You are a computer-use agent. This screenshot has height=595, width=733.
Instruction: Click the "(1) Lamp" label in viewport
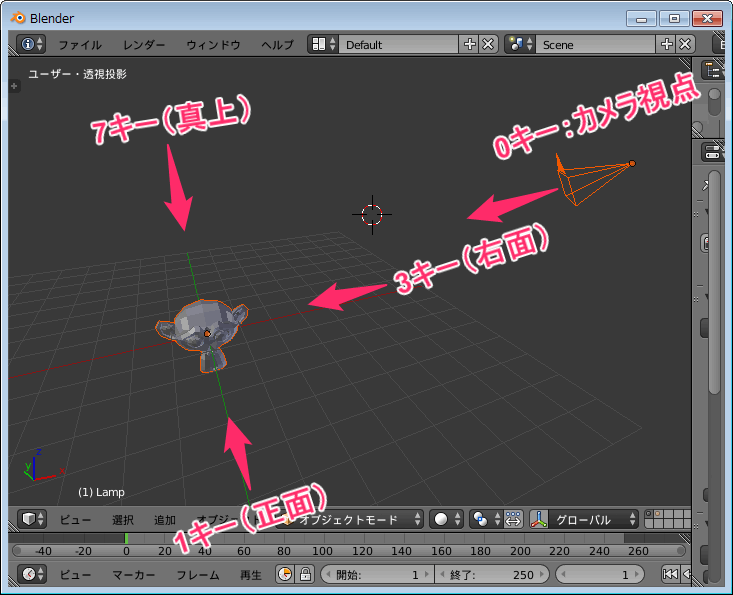pyautogui.click(x=101, y=492)
